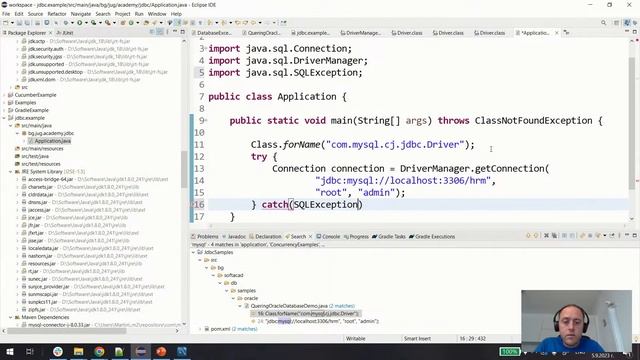This screenshot has height=360, width=640.
Task: Maximize the bottom Search panel
Action: tap(634, 236)
